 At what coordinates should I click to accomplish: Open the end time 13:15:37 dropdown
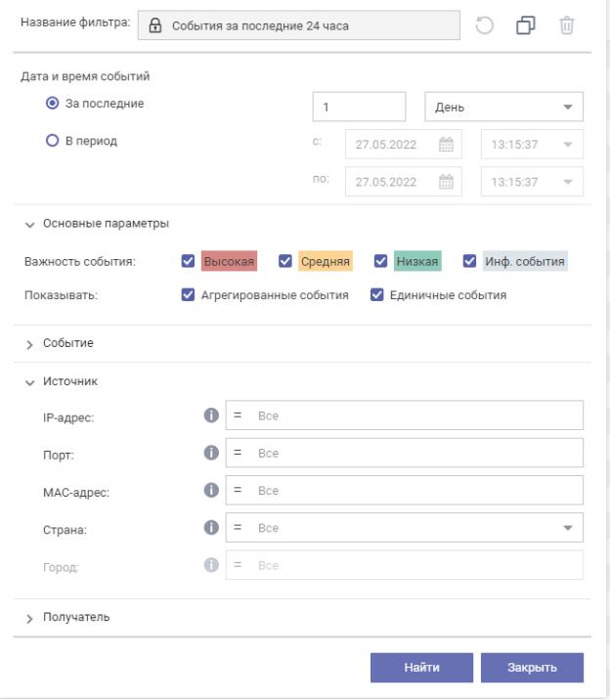point(532,182)
